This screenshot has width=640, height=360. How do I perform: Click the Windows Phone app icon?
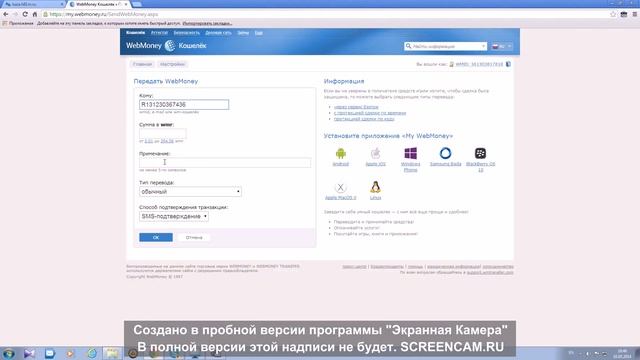[410, 153]
